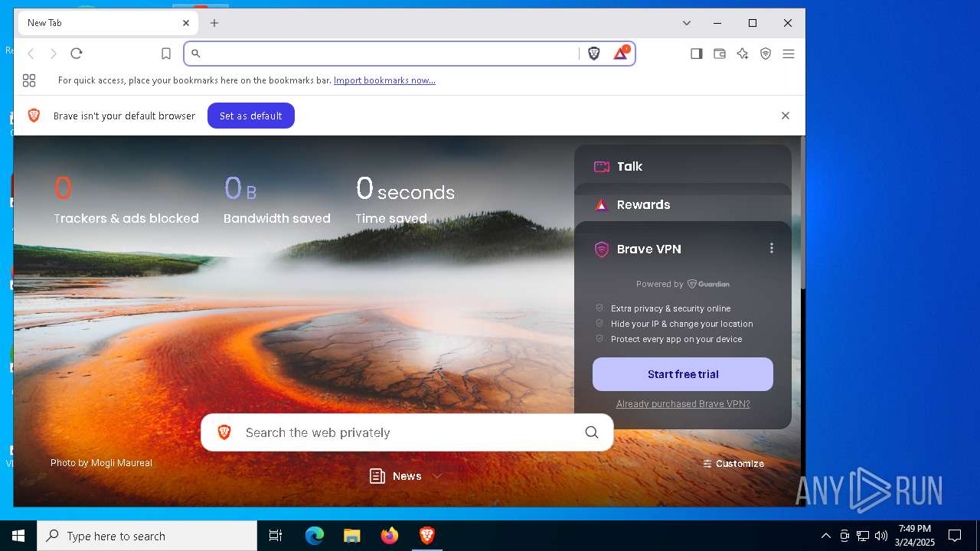Click the Brave VPN card title
The height and width of the screenshot is (551, 980).
tap(648, 249)
